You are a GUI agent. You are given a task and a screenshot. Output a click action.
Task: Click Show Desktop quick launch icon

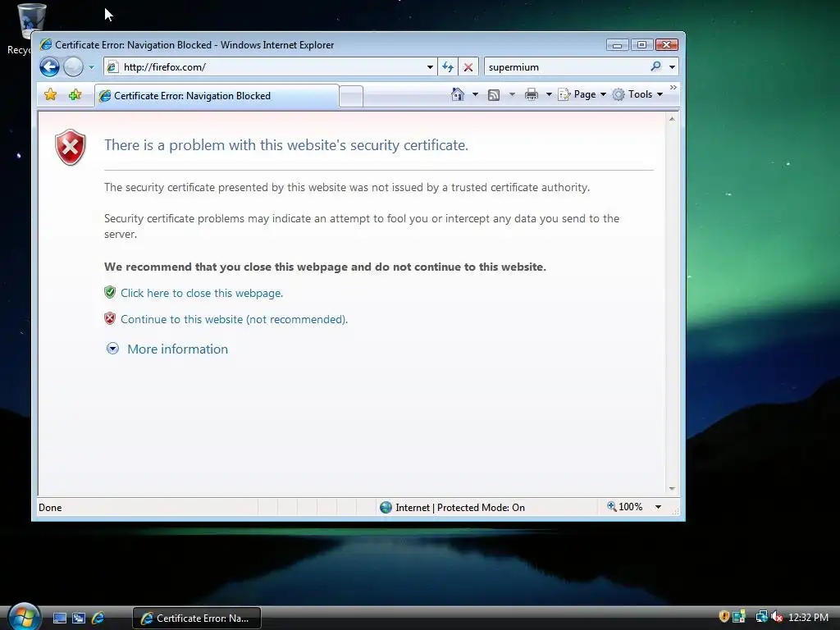60,619
